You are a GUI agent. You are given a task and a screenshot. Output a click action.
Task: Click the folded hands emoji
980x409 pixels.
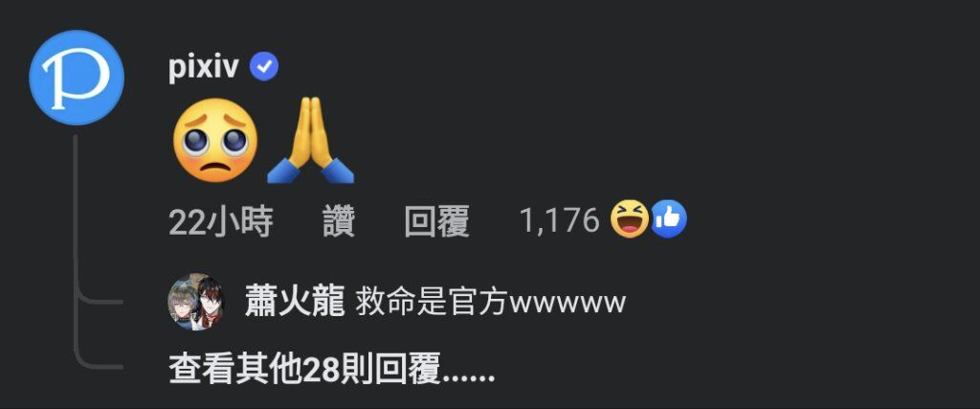[311, 141]
